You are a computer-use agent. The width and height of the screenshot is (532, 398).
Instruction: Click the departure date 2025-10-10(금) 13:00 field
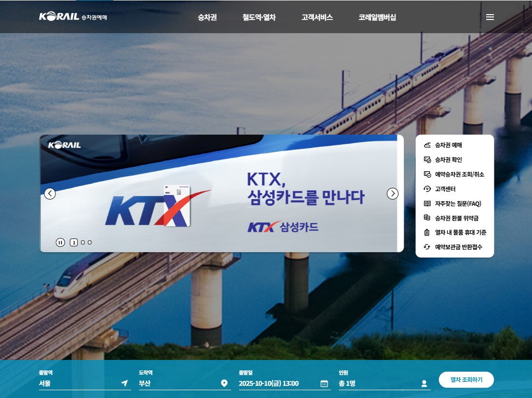point(285,383)
